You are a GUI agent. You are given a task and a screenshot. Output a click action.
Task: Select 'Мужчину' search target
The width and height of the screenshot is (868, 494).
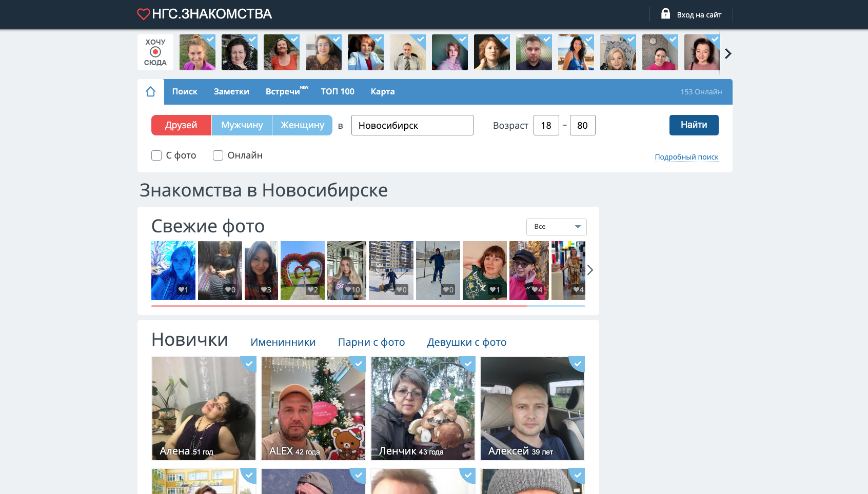(242, 125)
